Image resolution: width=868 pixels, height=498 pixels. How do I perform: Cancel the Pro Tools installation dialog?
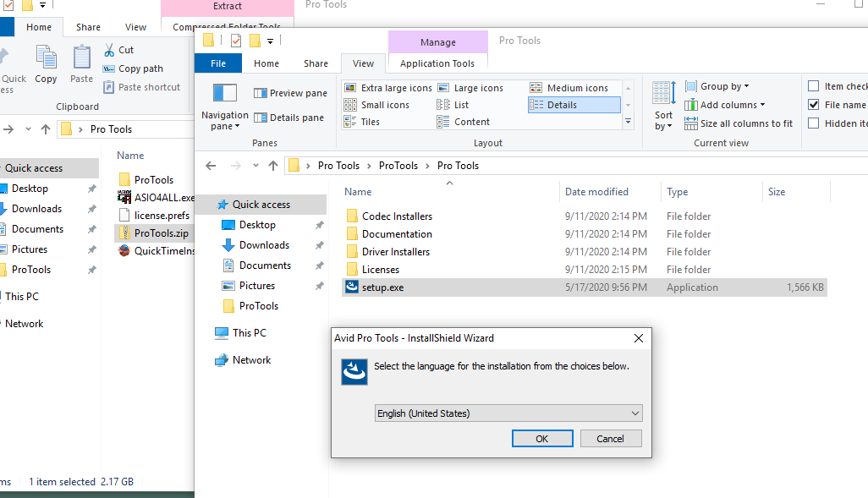[610, 439]
